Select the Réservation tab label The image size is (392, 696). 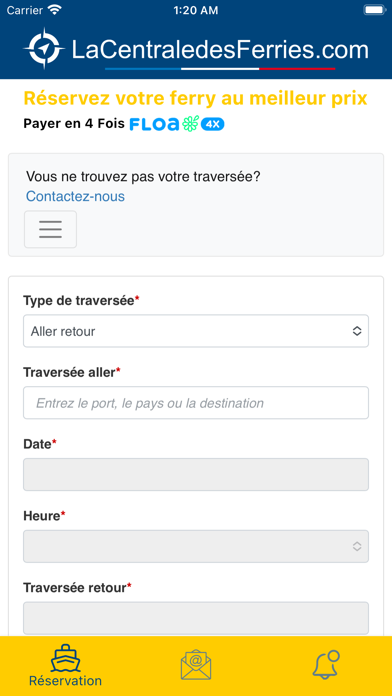(65, 680)
